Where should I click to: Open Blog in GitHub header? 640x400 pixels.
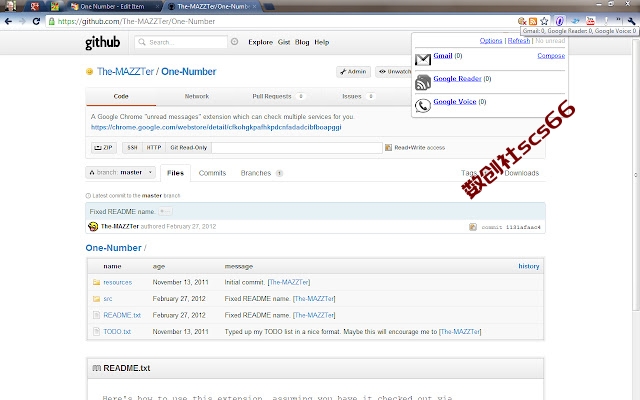pos(302,42)
